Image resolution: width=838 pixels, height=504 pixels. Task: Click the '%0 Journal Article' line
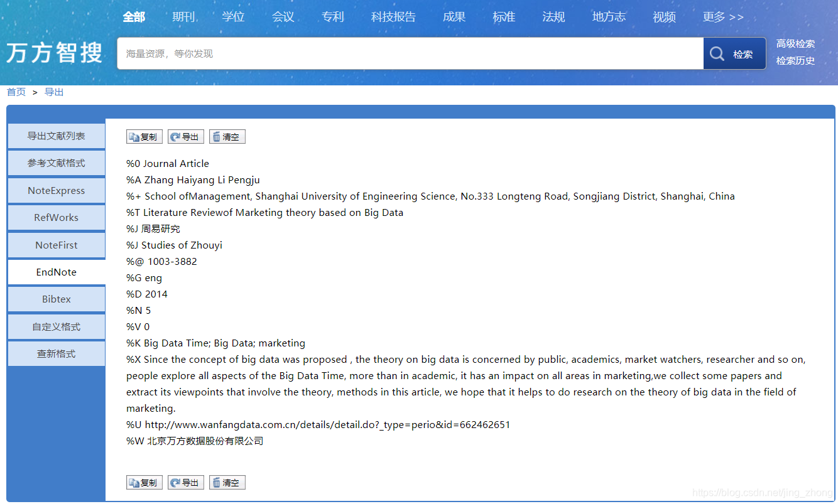[x=168, y=164]
